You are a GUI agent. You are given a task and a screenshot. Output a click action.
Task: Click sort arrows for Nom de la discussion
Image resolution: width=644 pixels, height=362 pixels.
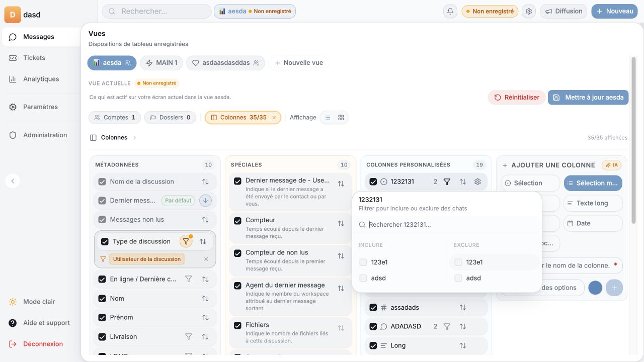tap(205, 182)
